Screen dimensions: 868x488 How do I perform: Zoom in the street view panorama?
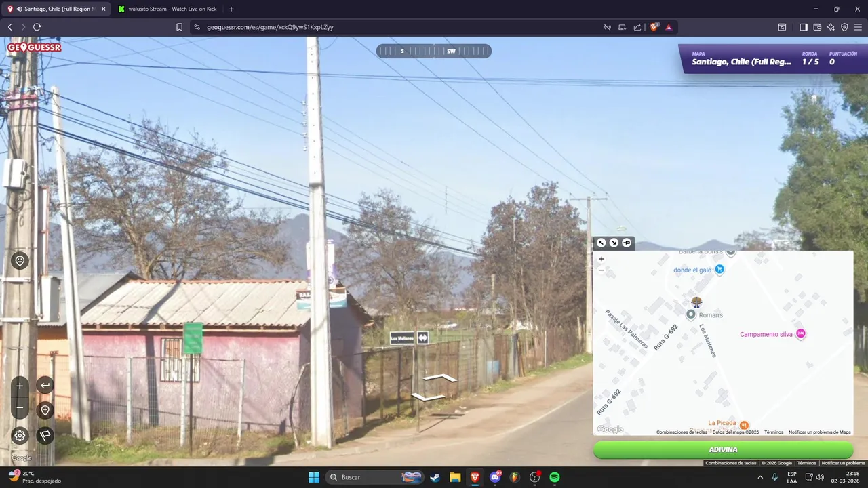click(x=20, y=386)
